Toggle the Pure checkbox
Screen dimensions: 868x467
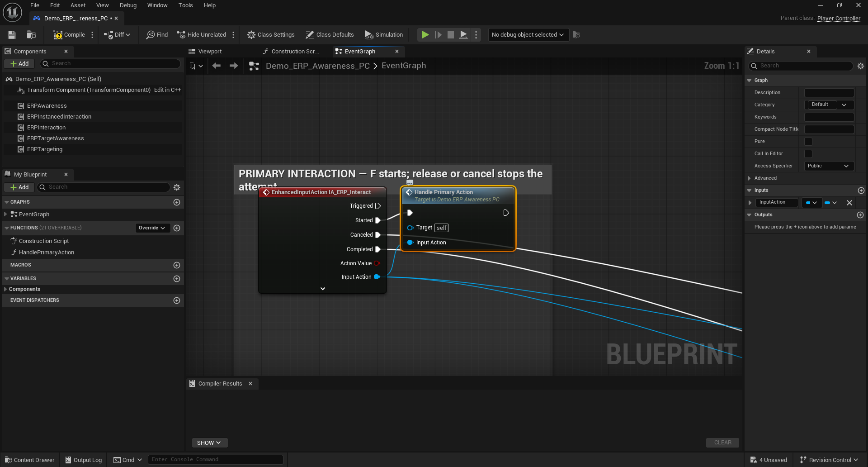tap(808, 142)
